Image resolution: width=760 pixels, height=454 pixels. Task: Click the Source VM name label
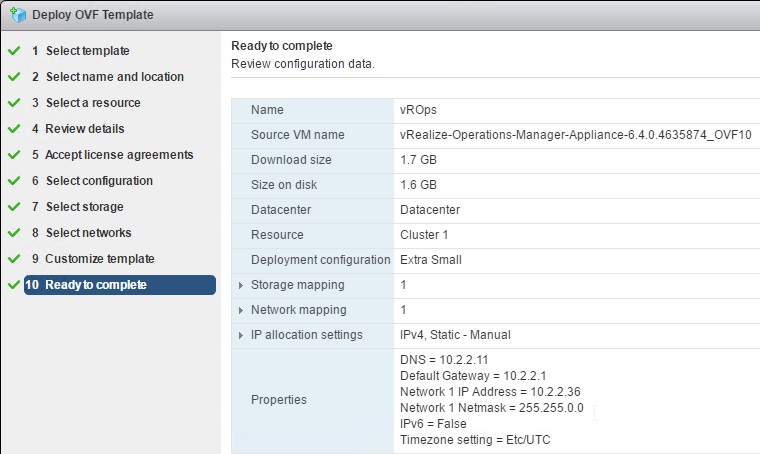[x=298, y=135]
